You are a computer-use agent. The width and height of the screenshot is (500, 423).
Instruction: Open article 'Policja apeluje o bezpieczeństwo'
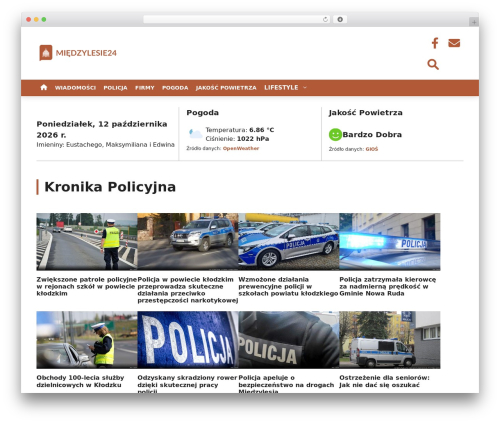click(286, 384)
